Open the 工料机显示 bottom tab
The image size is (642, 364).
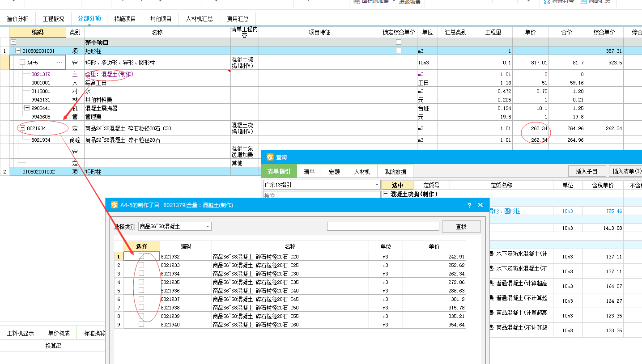click(20, 333)
